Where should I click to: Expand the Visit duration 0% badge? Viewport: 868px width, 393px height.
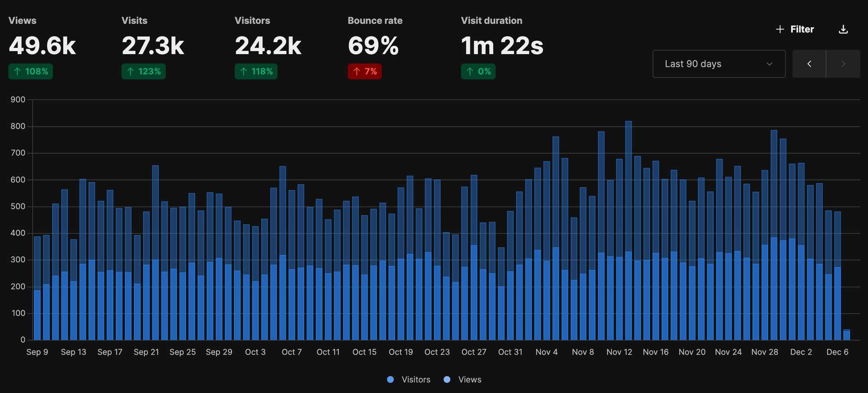pyautogui.click(x=478, y=71)
